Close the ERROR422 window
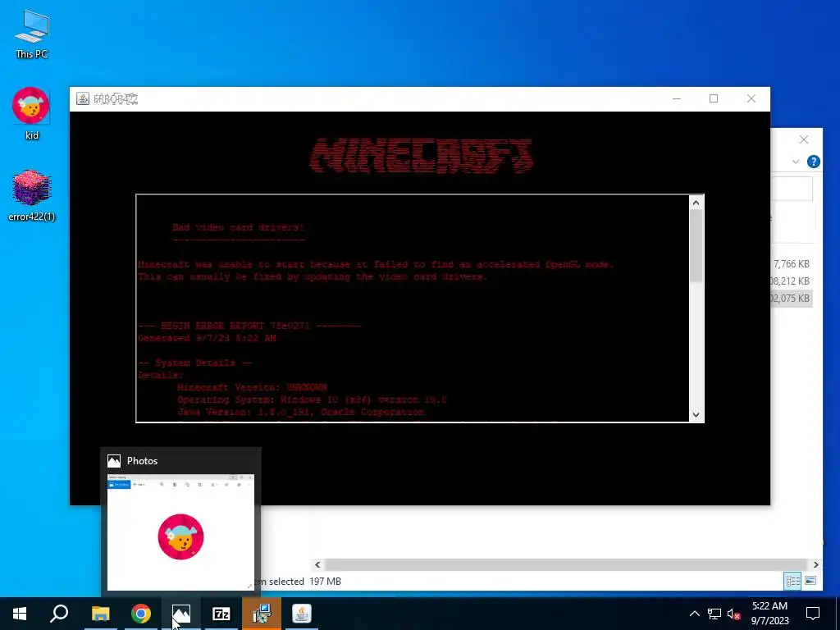 click(751, 98)
